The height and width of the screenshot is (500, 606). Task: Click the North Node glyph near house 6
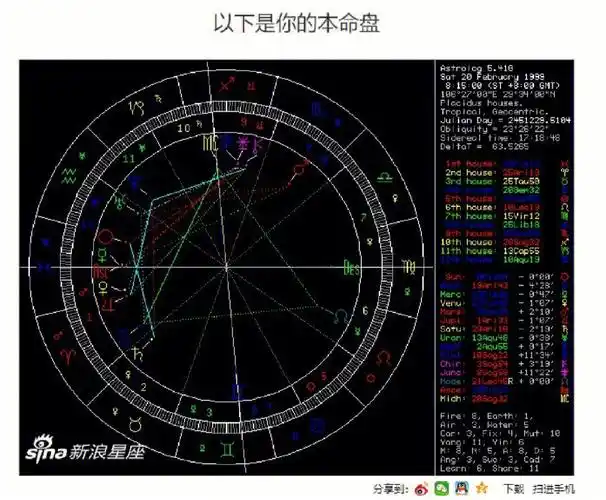[341, 317]
